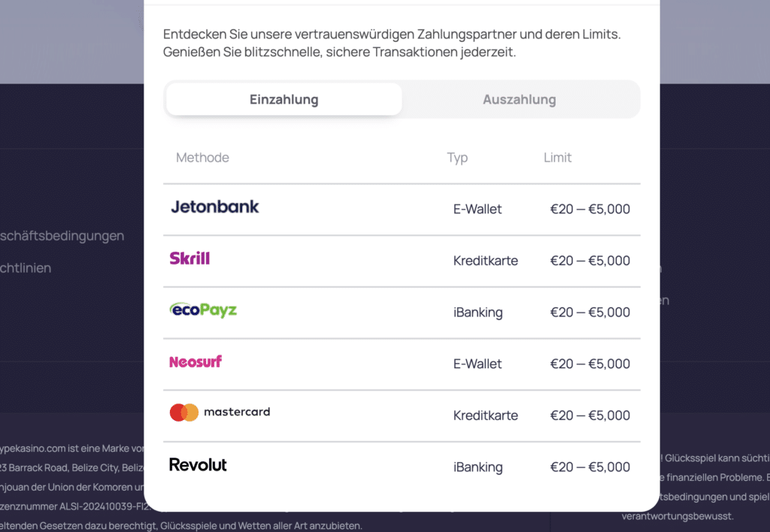Select the Skrill payment icon

(x=189, y=258)
